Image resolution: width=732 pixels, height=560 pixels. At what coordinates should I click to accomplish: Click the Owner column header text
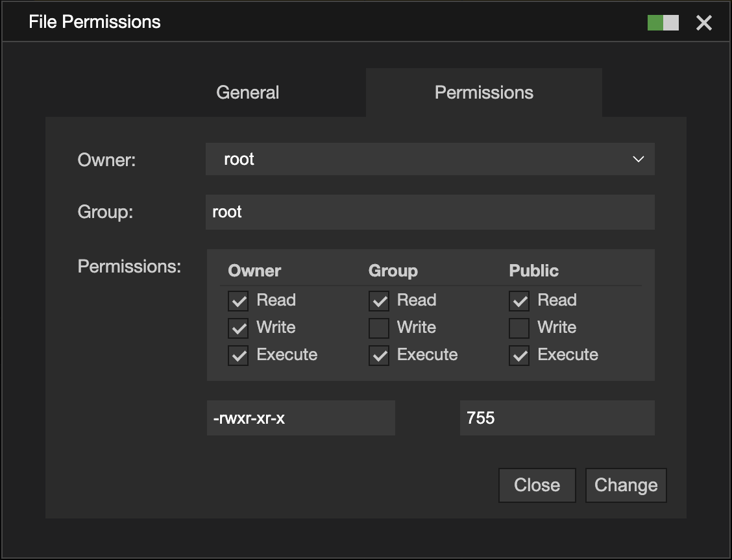tap(254, 271)
